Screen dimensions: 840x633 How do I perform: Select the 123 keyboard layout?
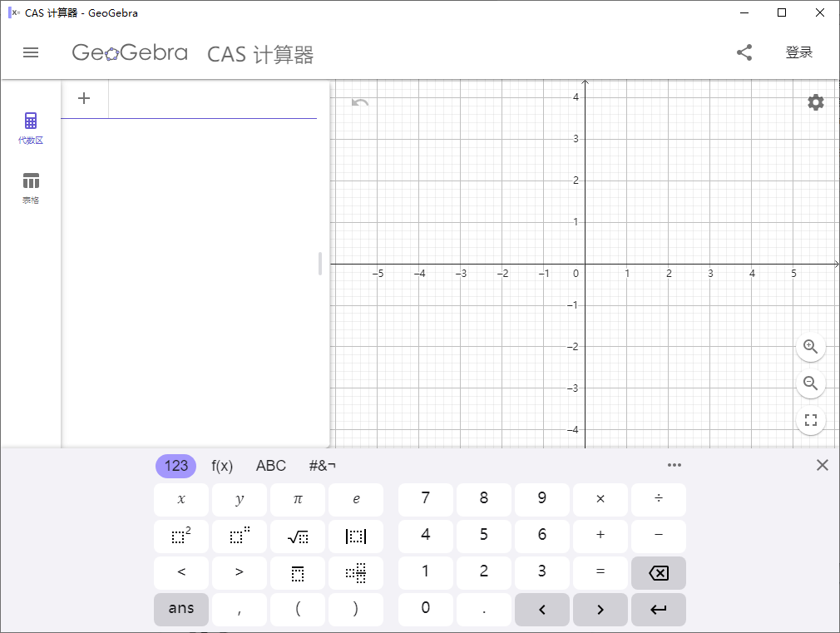175,466
